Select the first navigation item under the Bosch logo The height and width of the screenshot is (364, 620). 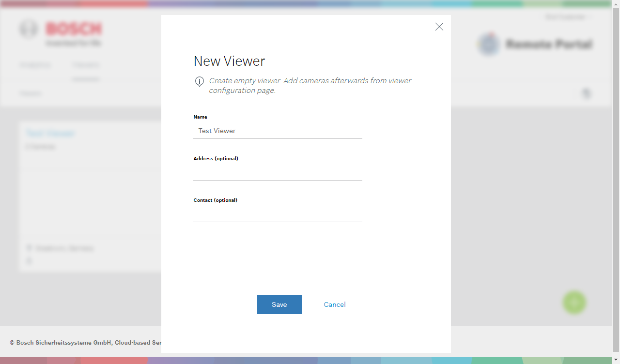click(35, 65)
